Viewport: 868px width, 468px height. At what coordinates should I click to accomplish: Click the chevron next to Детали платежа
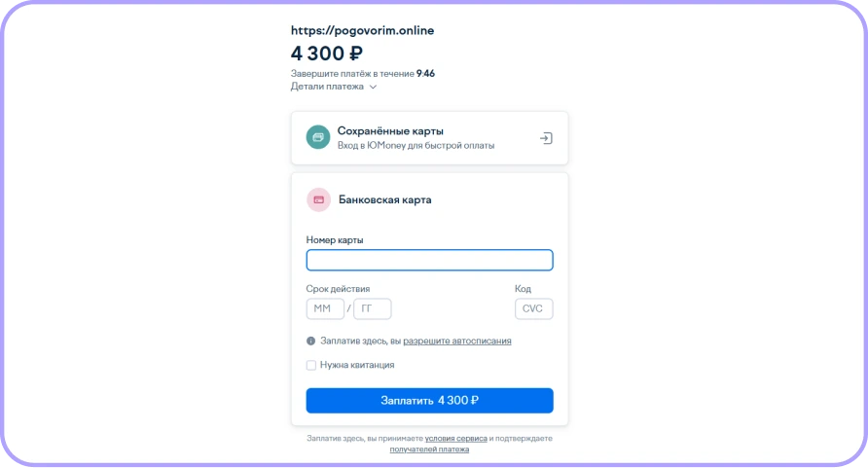[373, 87]
